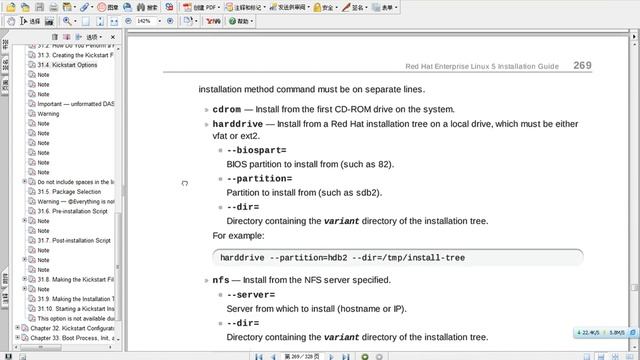Close the bookmarks panel
Viewport: 640px width, 360px height.
113,37
